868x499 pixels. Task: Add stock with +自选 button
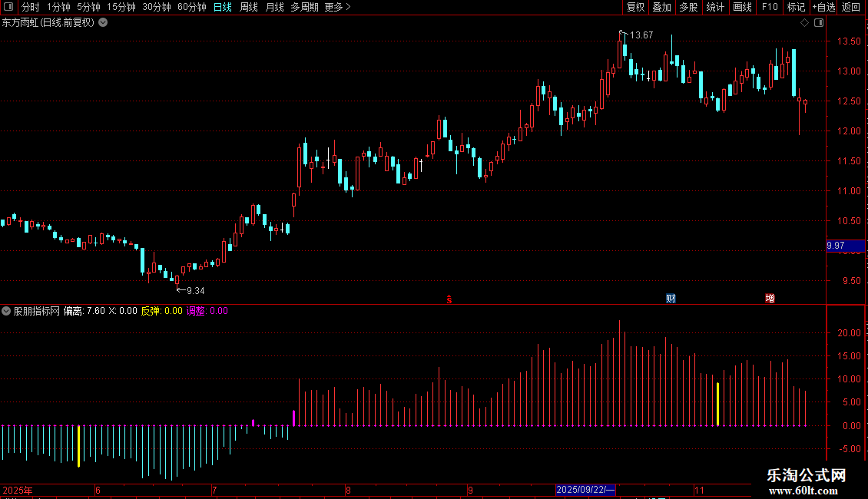(823, 7)
